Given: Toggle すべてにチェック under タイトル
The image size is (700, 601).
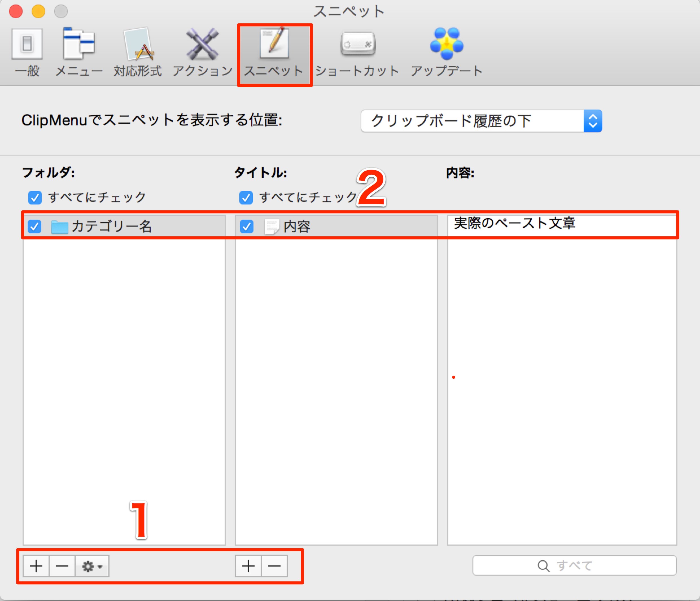Looking at the screenshot, I should (246, 198).
